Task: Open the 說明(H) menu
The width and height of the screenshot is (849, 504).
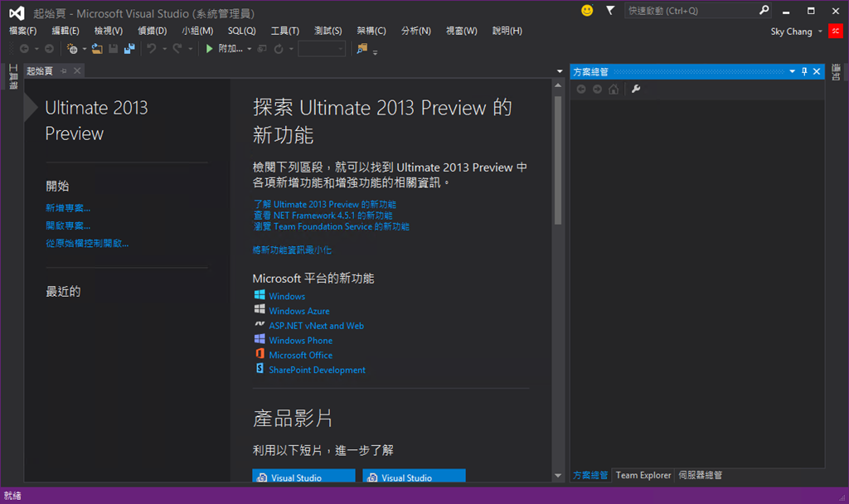Action: (x=507, y=31)
